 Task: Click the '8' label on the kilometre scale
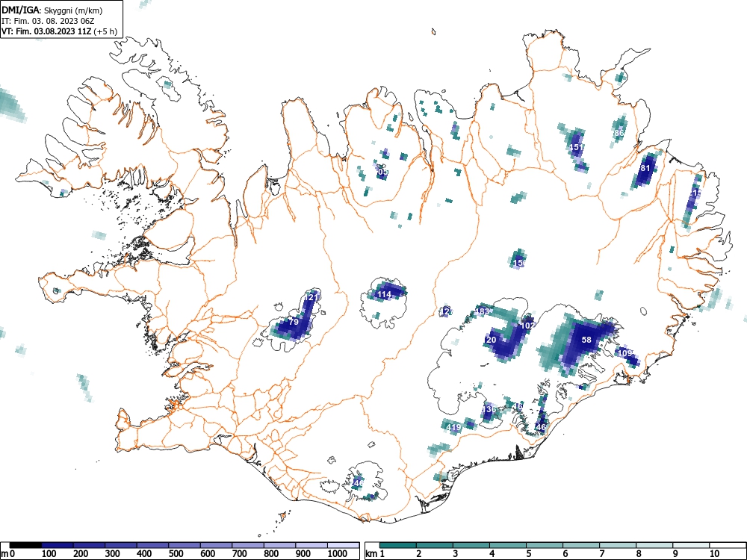click(639, 553)
